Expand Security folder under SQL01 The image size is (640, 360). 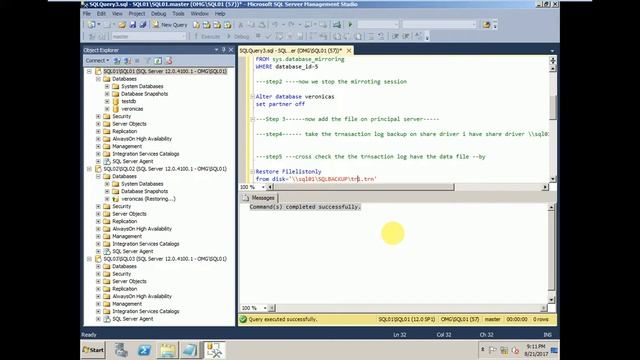(98, 116)
